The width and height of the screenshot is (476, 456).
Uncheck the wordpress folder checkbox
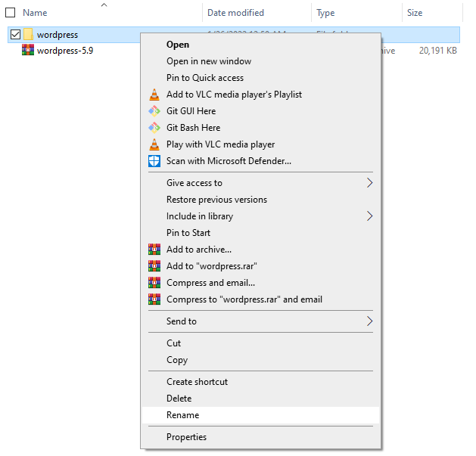15,35
